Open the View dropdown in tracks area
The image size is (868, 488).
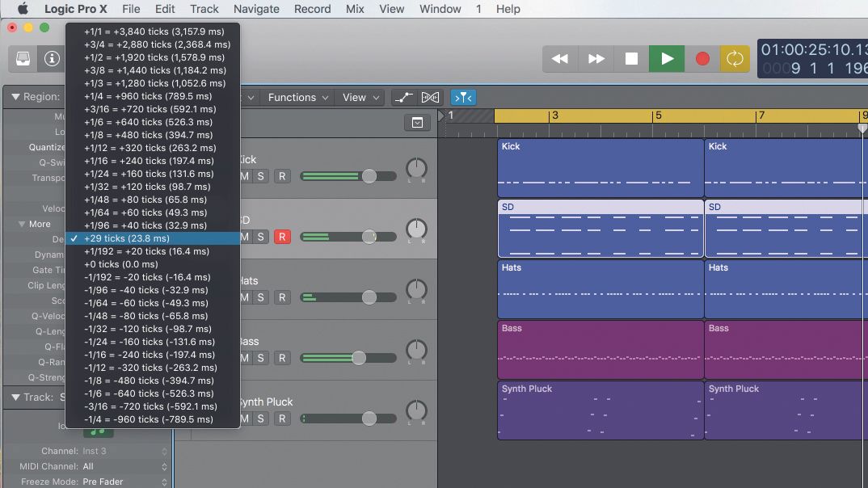pos(360,98)
